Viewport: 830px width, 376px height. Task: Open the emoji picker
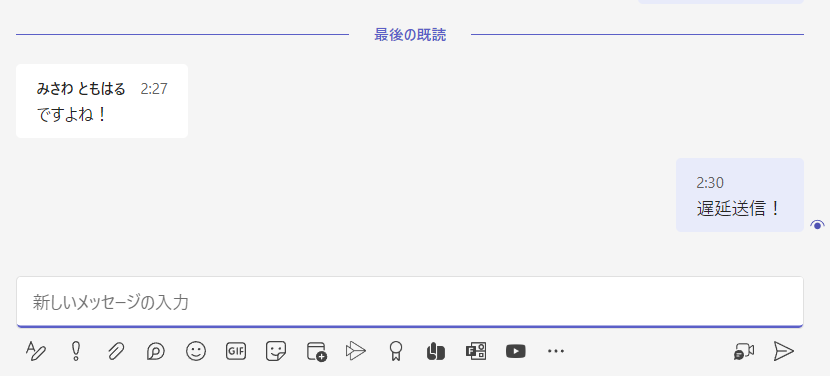pos(196,351)
